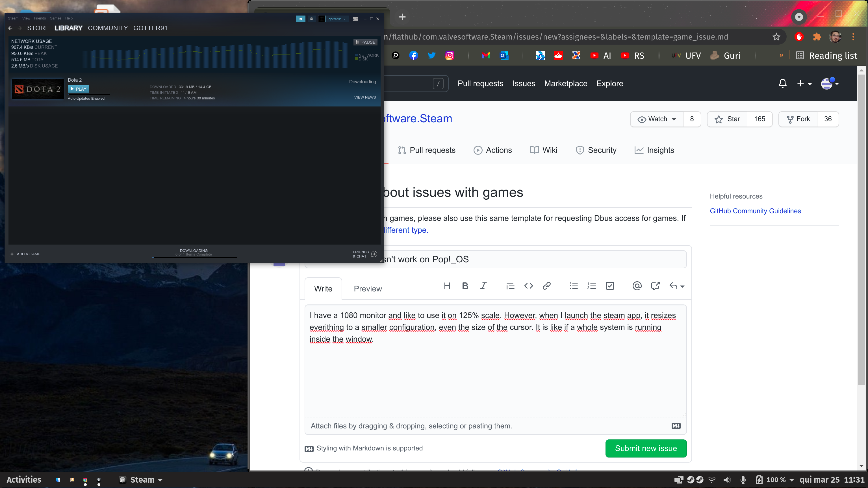The image size is (868, 488).
Task: Add a task list in the editor
Action: [610, 286]
